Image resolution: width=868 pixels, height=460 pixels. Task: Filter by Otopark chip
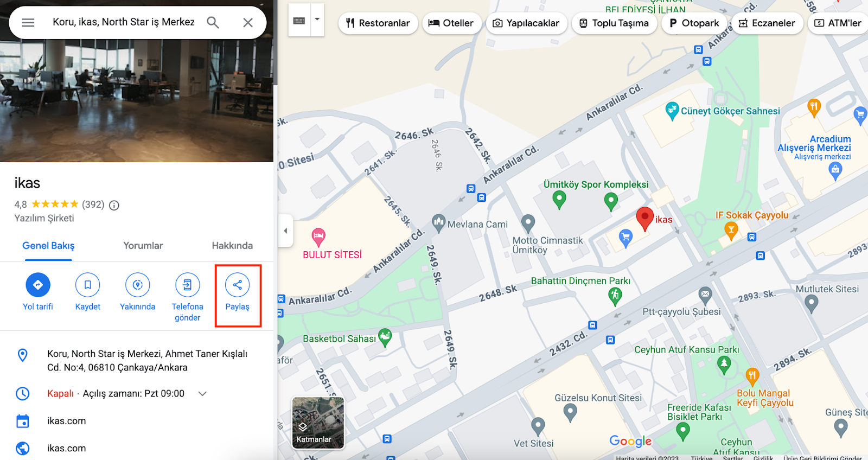click(694, 23)
